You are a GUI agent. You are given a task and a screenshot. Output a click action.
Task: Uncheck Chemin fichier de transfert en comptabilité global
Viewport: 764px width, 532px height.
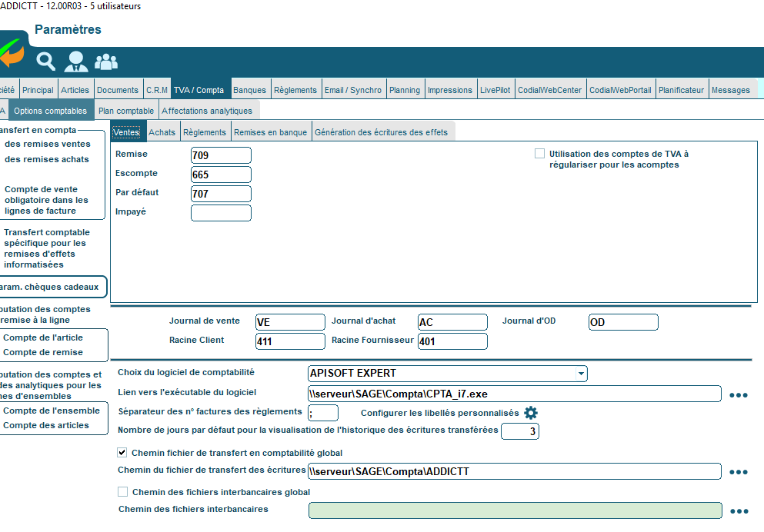[122, 453]
